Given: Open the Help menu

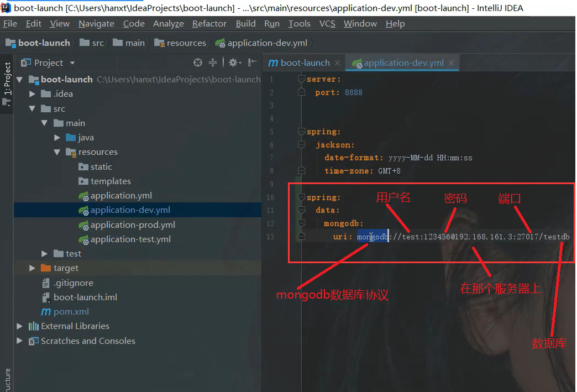Looking at the screenshot, I should [395, 24].
